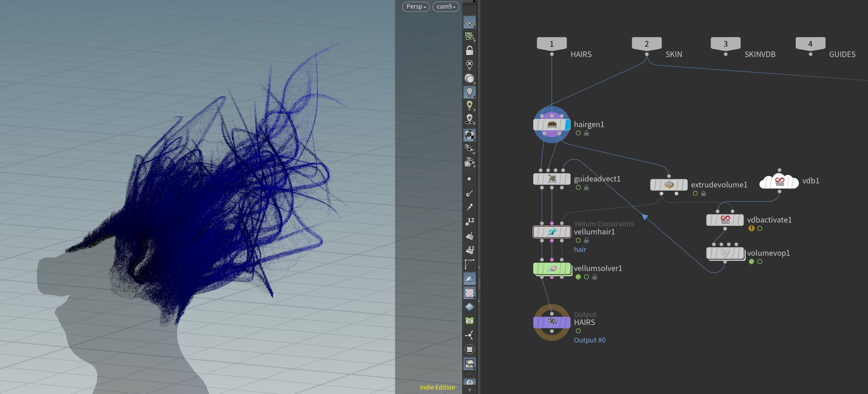The height and width of the screenshot is (394, 868).
Task: Click the vellumsolver1 node name label
Action: 598,268
